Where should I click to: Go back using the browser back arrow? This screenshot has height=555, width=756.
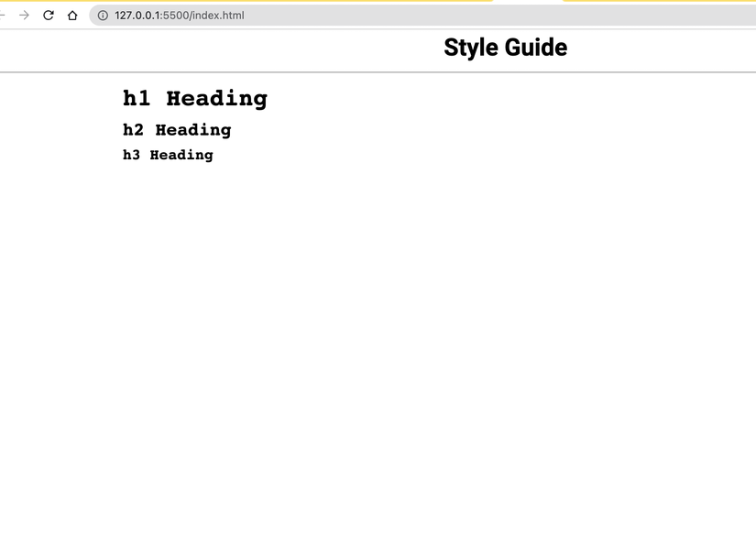click(2, 16)
